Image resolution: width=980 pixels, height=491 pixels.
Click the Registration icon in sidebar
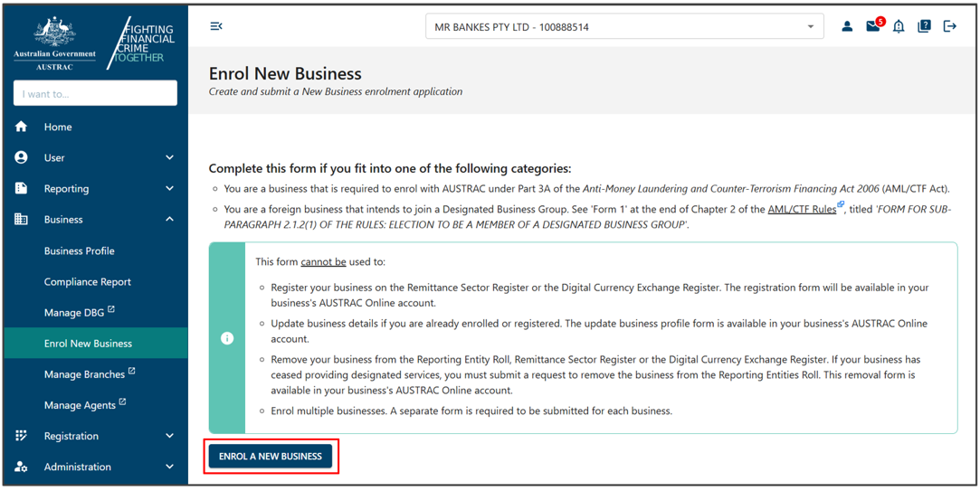(x=21, y=436)
